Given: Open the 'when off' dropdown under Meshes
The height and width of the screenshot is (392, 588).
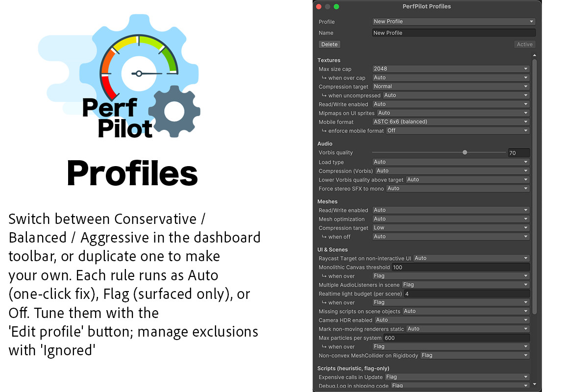Looking at the screenshot, I should point(451,237).
